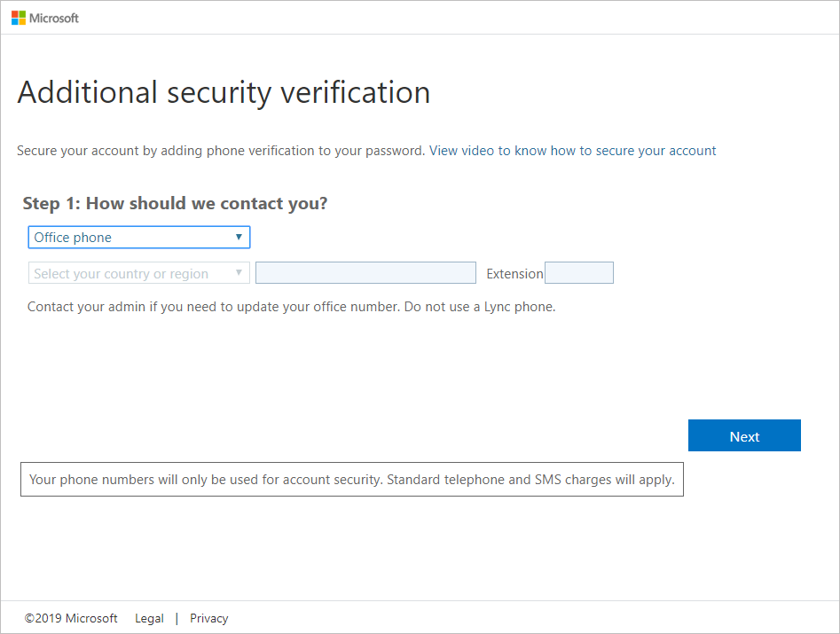This screenshot has height=634, width=840.
Task: Click the ©2019 Microsoft footer text
Action: [71, 618]
